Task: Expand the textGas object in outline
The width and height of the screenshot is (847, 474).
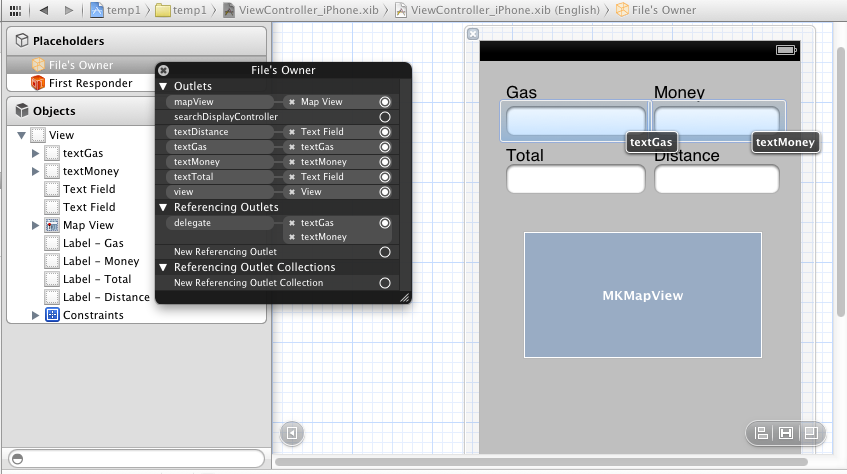Action: pos(36,153)
